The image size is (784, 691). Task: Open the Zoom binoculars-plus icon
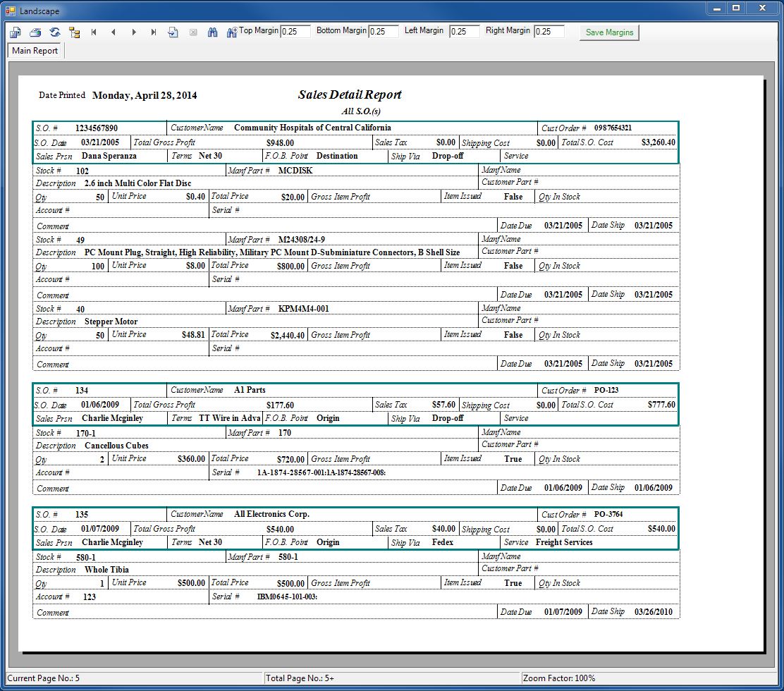(231, 32)
